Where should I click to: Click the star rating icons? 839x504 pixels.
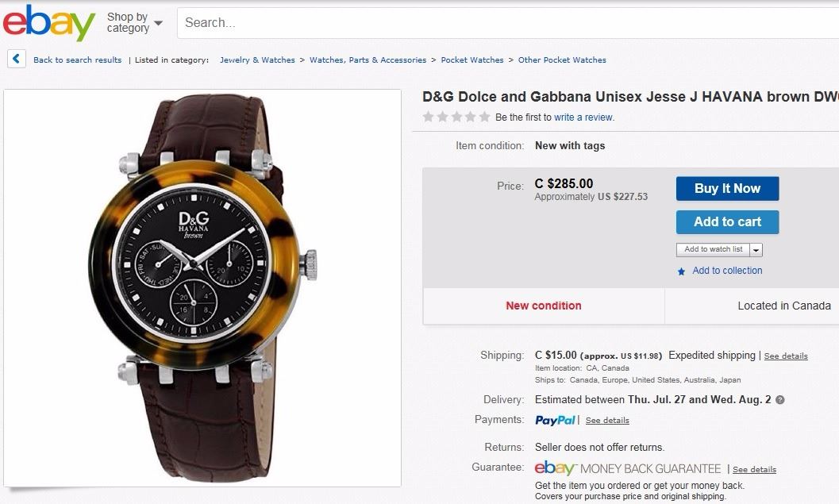point(456,117)
